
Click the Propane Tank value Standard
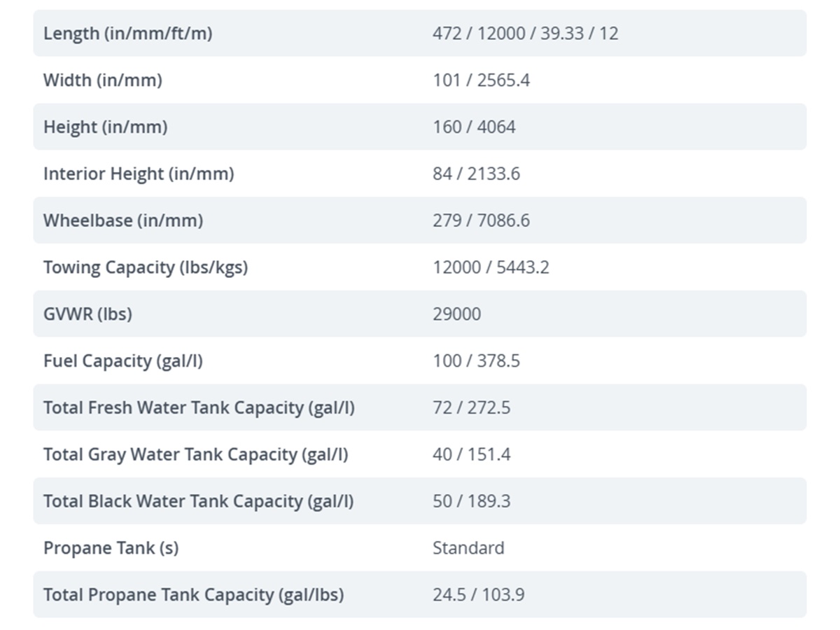(468, 548)
